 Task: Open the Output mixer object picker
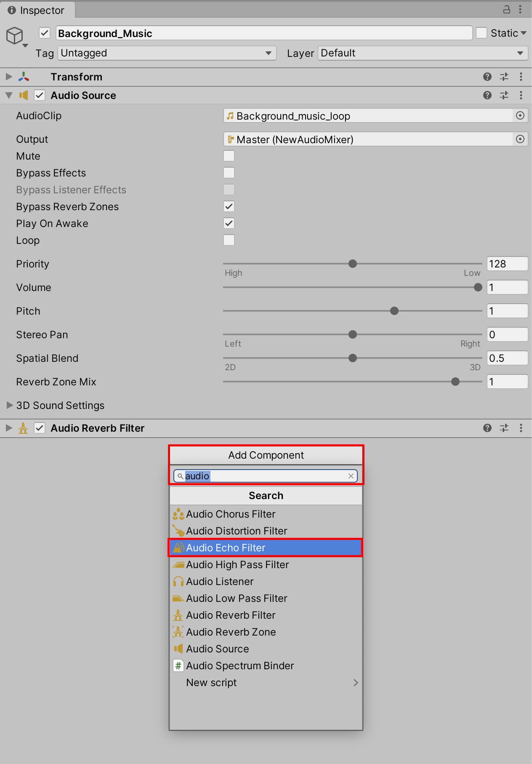[520, 139]
